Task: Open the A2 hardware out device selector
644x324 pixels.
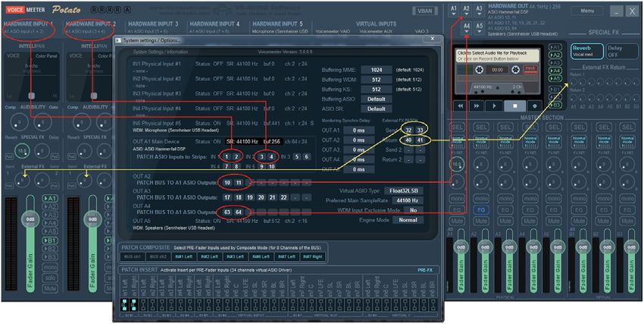Action: [x=467, y=11]
